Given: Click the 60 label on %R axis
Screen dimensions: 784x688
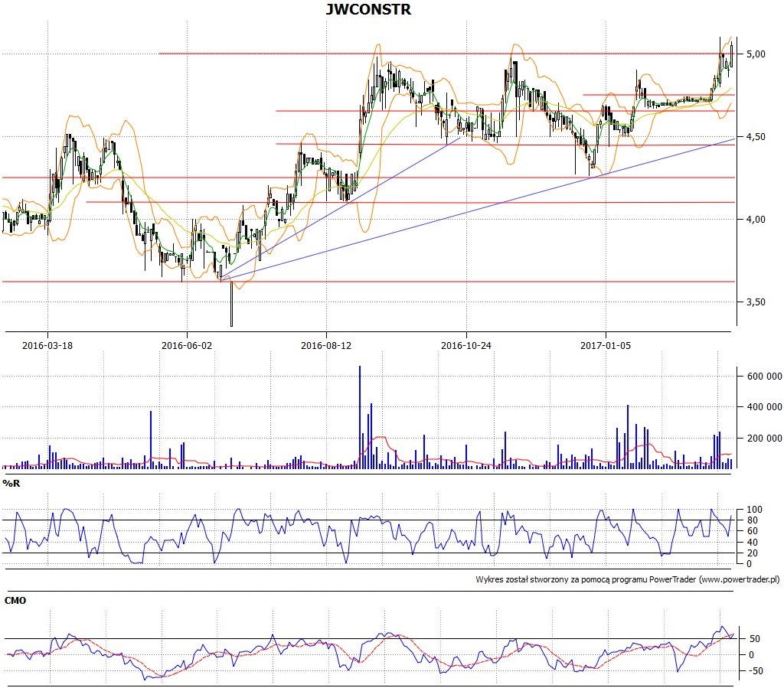Looking at the screenshot, I should click(x=752, y=531).
